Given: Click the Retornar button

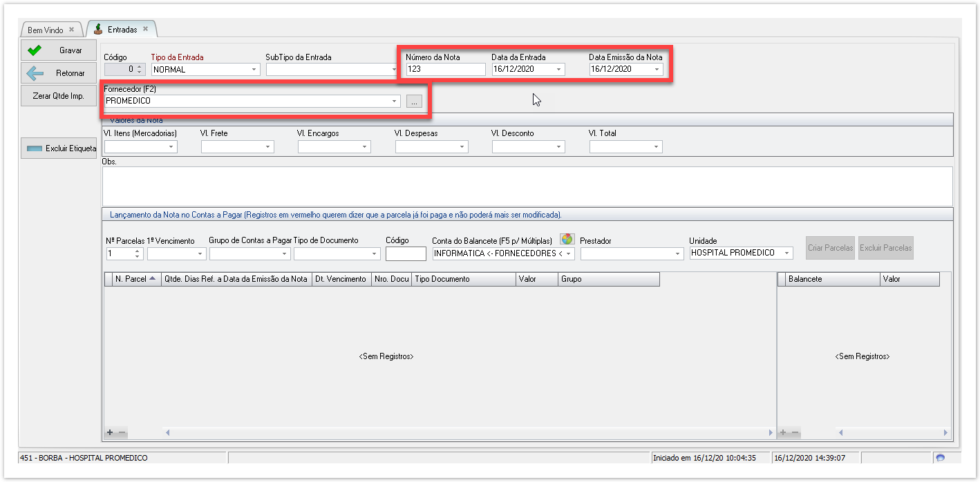Looking at the screenshot, I should point(59,73).
